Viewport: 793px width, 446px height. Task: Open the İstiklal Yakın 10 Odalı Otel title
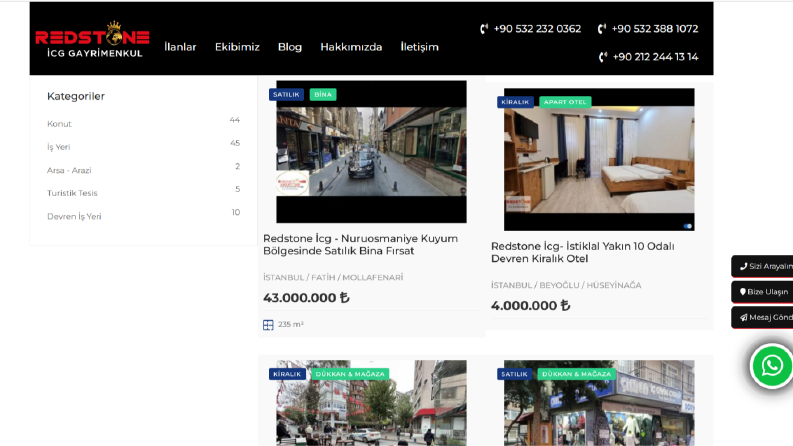[x=583, y=252]
